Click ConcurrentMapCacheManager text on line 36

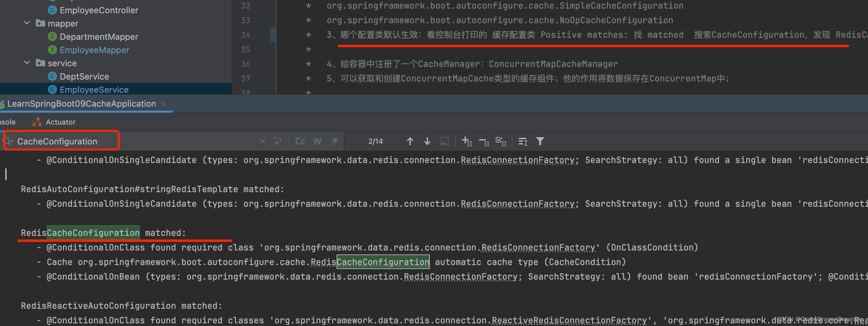pos(553,64)
